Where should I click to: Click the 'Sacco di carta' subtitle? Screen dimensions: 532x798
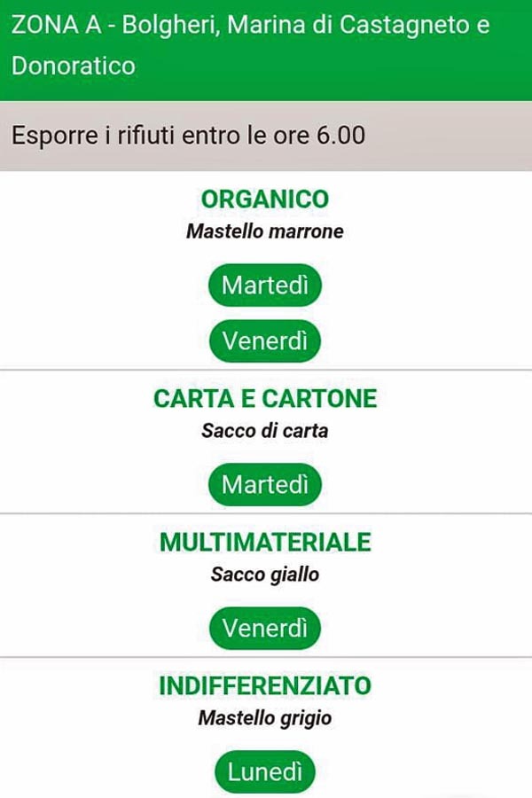pyautogui.click(x=265, y=431)
